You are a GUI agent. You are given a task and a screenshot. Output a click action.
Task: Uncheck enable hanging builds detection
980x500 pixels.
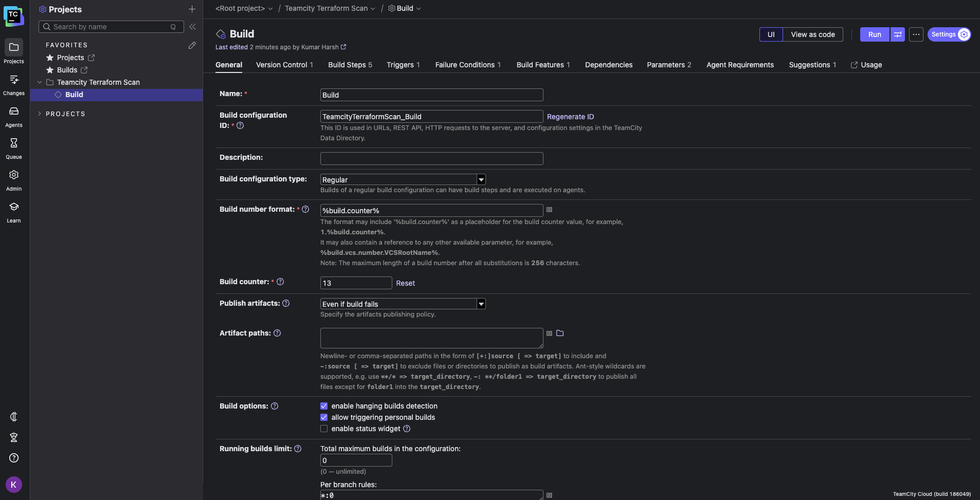(x=324, y=406)
